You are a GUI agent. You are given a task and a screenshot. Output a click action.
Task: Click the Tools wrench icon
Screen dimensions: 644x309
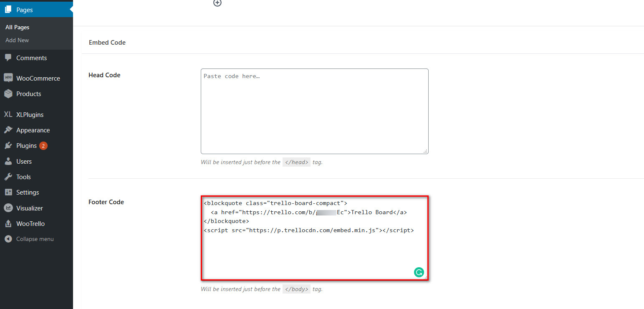click(x=8, y=177)
